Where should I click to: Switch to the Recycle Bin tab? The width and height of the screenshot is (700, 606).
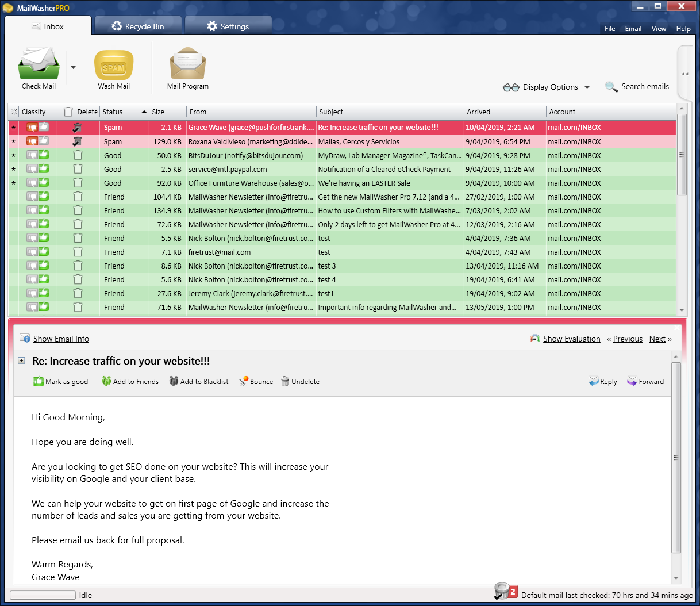pos(138,26)
